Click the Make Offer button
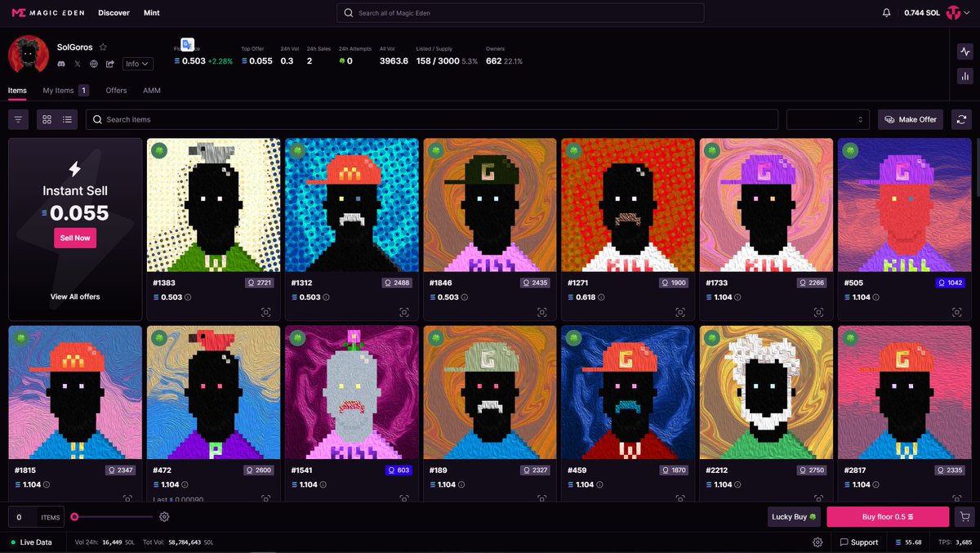The width and height of the screenshot is (980, 553). (911, 119)
